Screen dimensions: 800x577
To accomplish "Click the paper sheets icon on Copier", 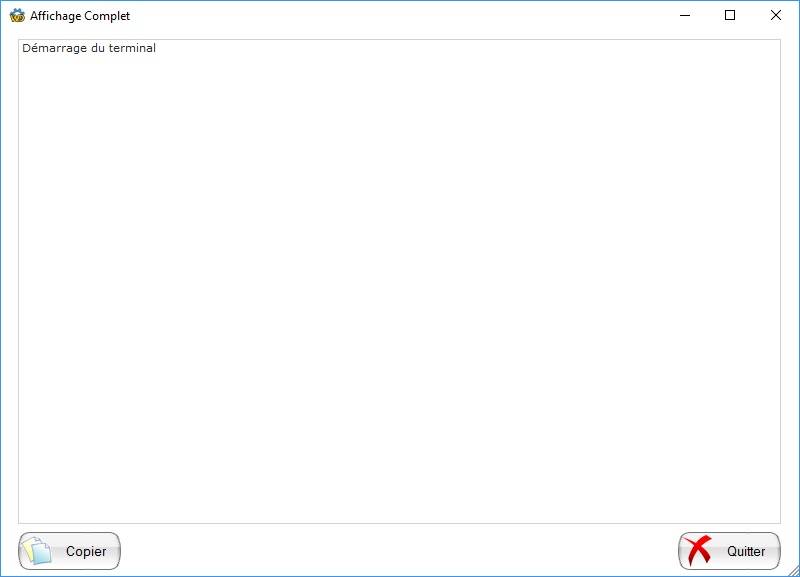I will pyautogui.click(x=37, y=551).
